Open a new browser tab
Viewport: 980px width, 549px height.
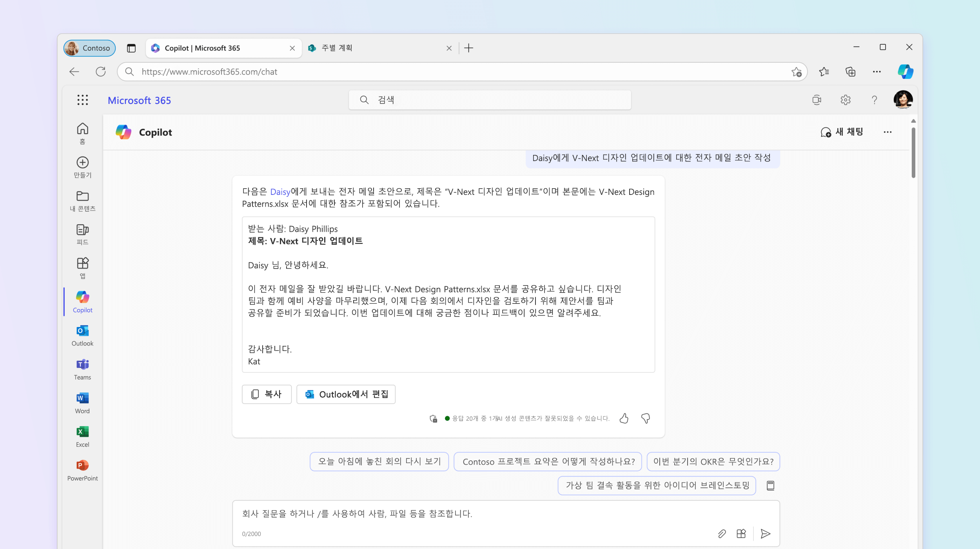pyautogui.click(x=468, y=48)
